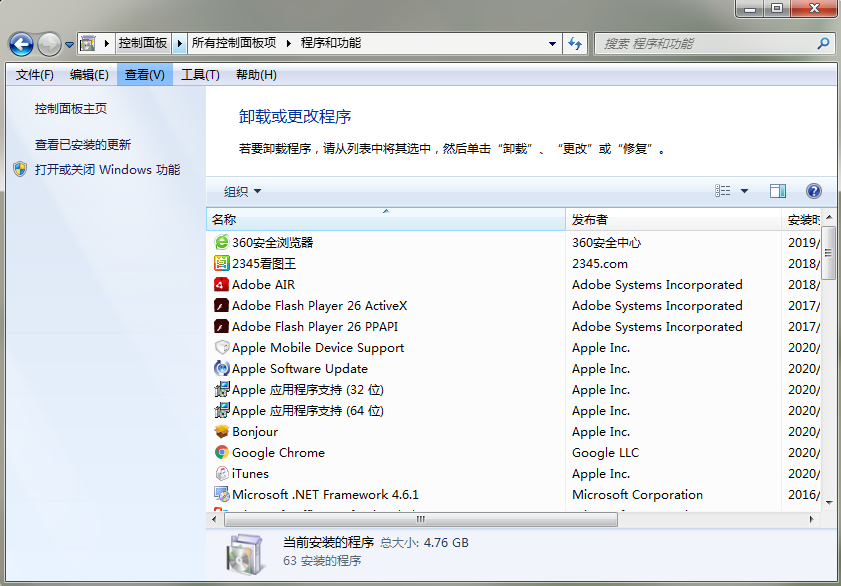
Task: Click the horizontal scrollbar right arrow
Action: point(812,519)
